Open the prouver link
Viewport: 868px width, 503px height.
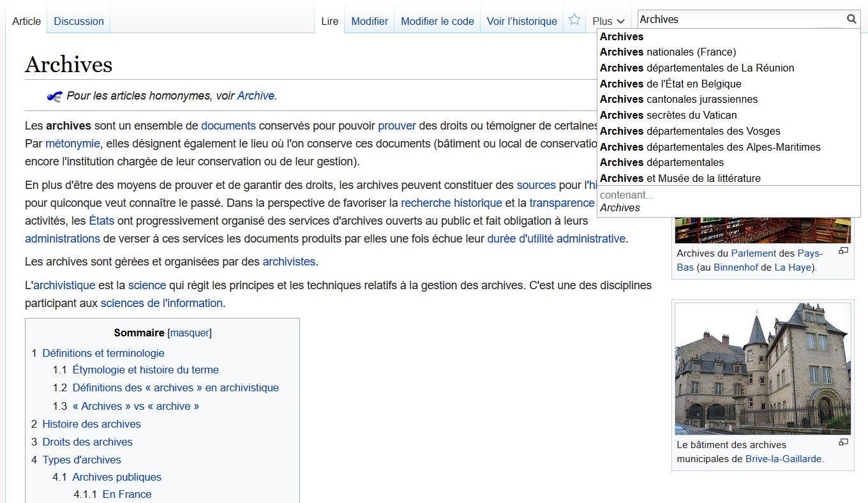tap(397, 125)
